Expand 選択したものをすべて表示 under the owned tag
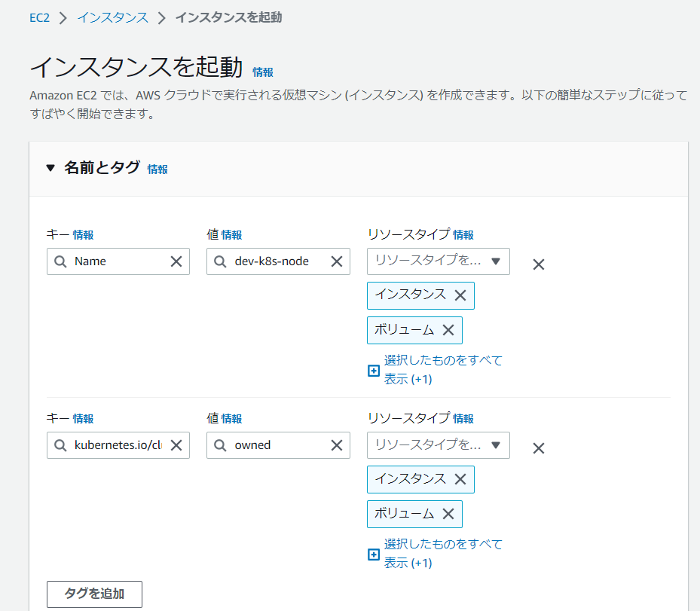 pyautogui.click(x=436, y=553)
